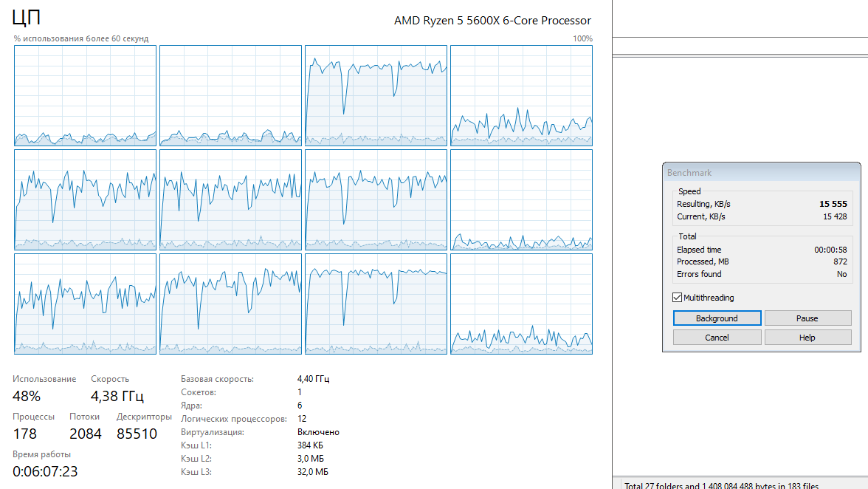The height and width of the screenshot is (489, 868).
Task: Click the 'Ядра:' label
Action: 192,406
